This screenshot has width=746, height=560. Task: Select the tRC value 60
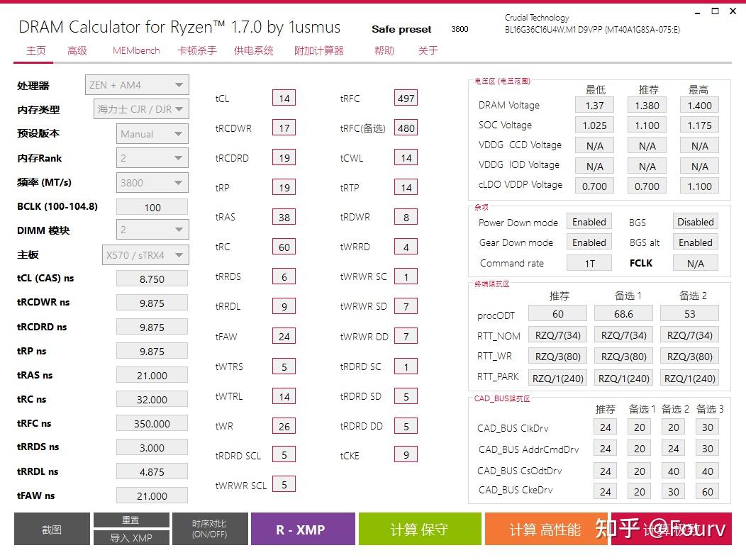point(284,247)
